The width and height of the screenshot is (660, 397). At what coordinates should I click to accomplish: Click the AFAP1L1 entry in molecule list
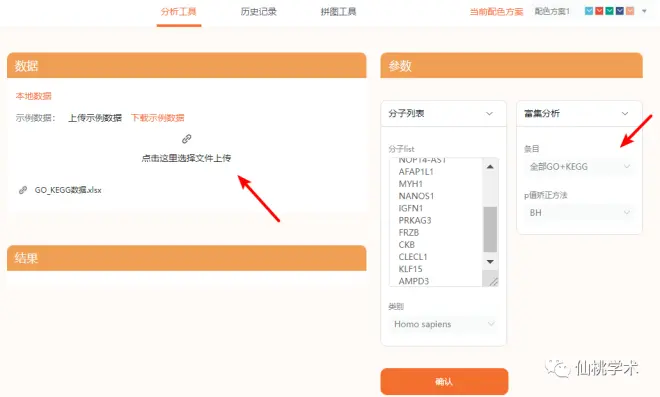click(x=416, y=172)
